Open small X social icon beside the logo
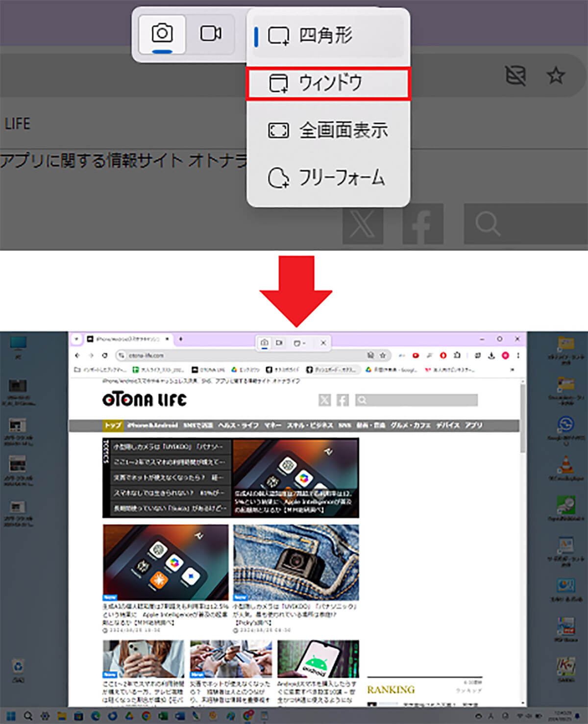Screen dimensions: 588x724 325,400
